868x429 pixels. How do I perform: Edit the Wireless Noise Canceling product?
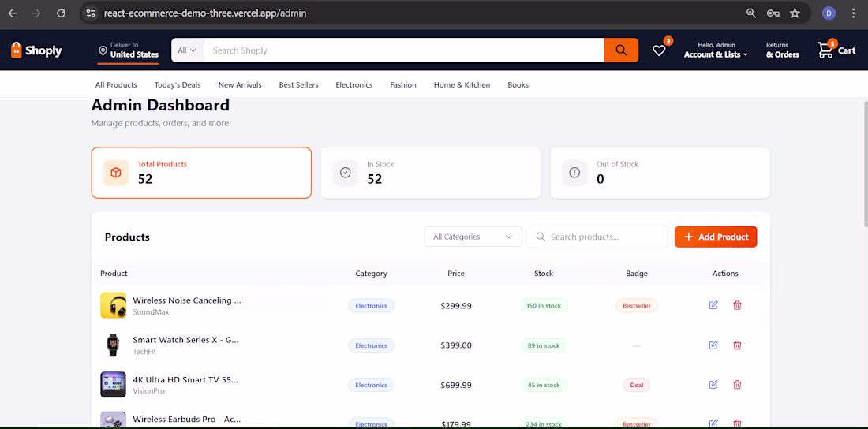pyautogui.click(x=713, y=305)
